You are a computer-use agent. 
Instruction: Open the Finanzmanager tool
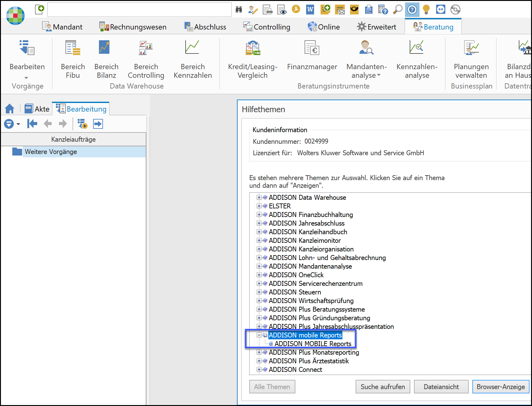pos(312,56)
